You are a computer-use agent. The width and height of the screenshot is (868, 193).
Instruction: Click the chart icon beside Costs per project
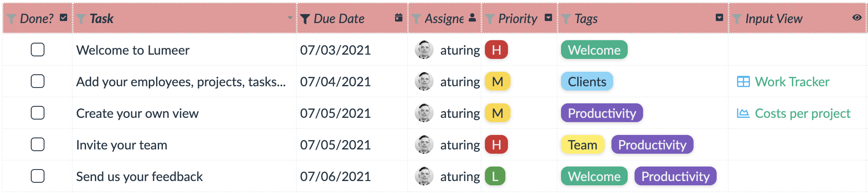pos(743,113)
